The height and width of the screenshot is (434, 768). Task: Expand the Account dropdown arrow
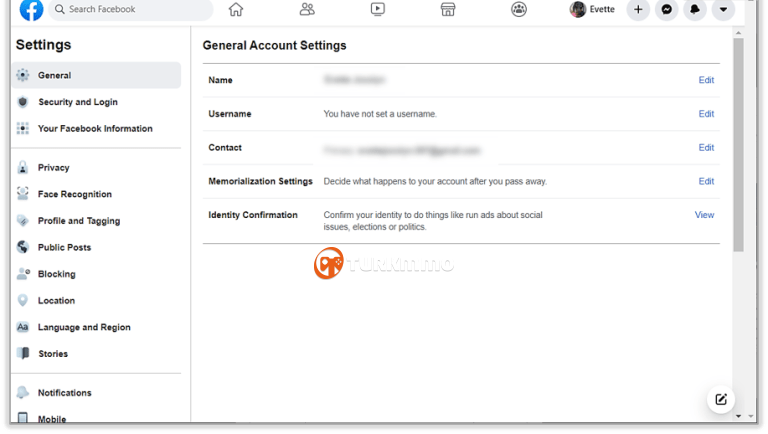coord(723,9)
